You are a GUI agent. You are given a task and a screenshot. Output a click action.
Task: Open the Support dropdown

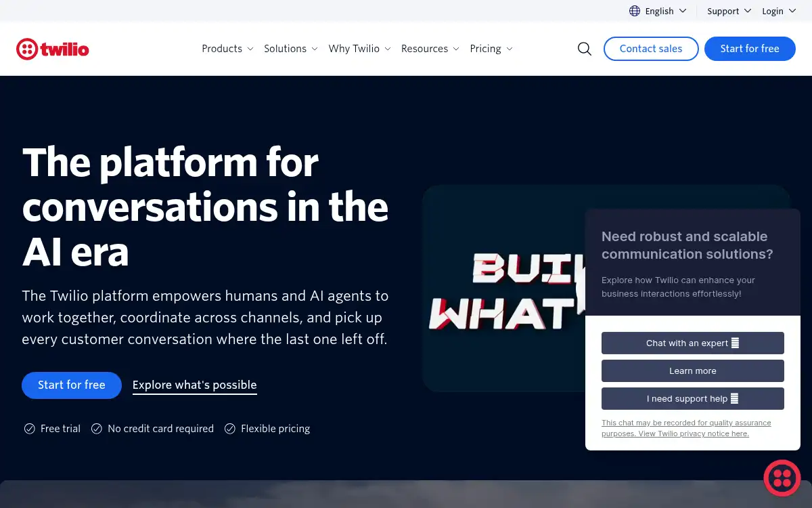729,11
